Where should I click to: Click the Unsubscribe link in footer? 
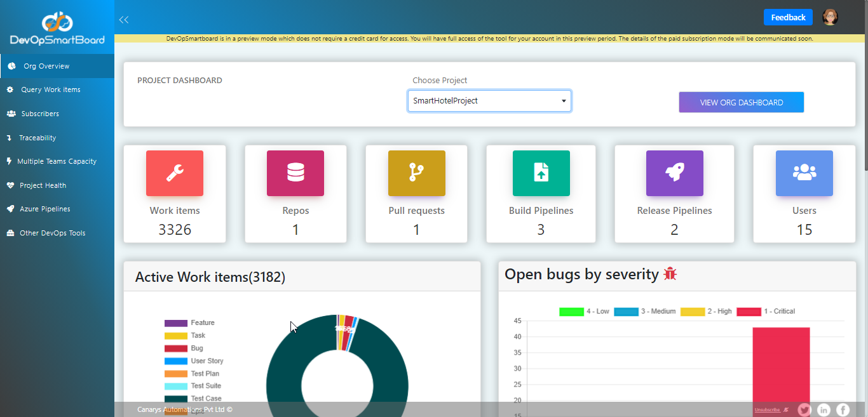coord(767,410)
